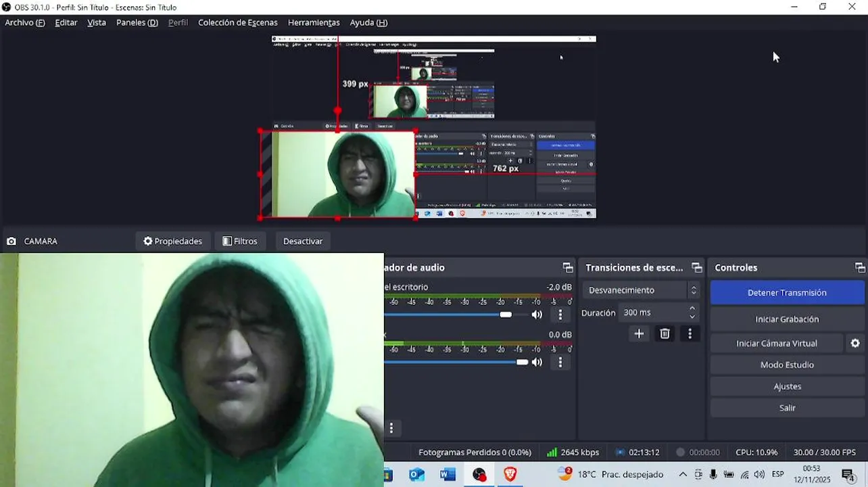Undock the Transiciones de escena panel
Screen dimensions: 868x487
[x=697, y=268]
